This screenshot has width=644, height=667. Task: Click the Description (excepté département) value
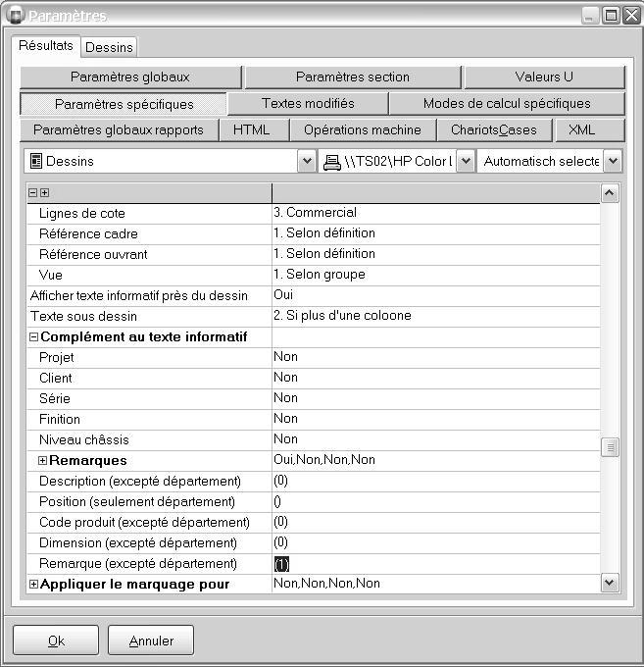[280, 481]
